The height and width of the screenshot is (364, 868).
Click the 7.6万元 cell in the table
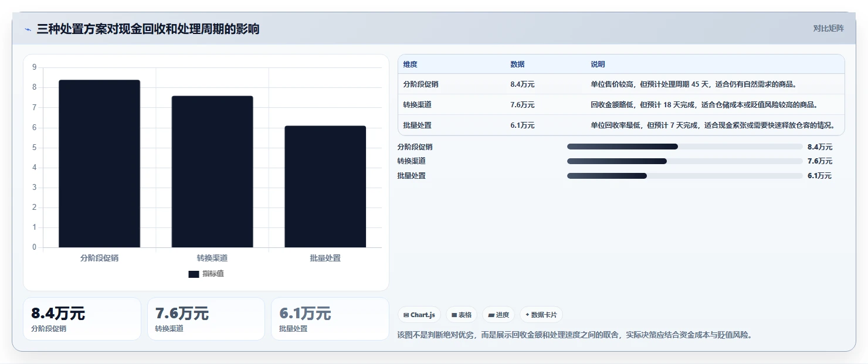point(523,105)
